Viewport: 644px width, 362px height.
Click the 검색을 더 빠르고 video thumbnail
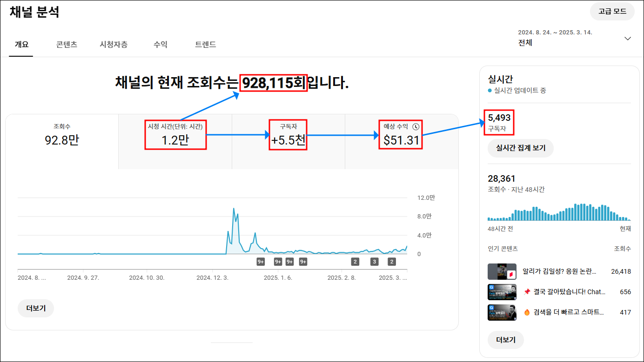click(502, 312)
